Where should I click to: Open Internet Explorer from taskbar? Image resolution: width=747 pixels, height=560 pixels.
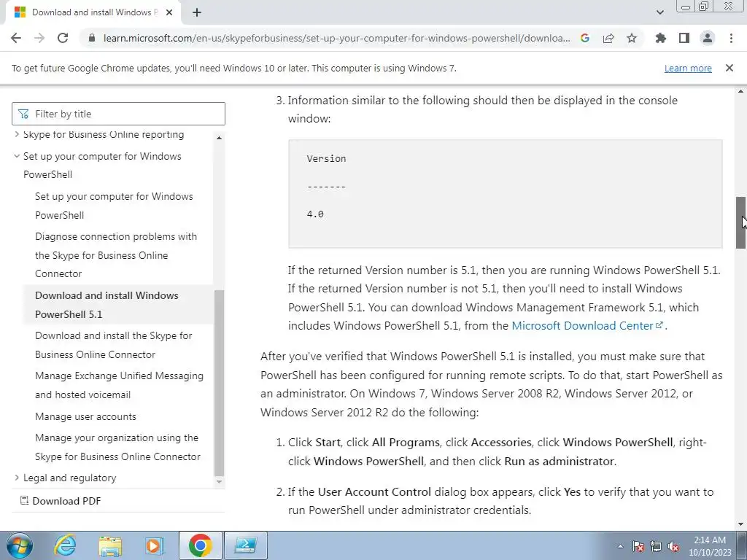(x=65, y=545)
